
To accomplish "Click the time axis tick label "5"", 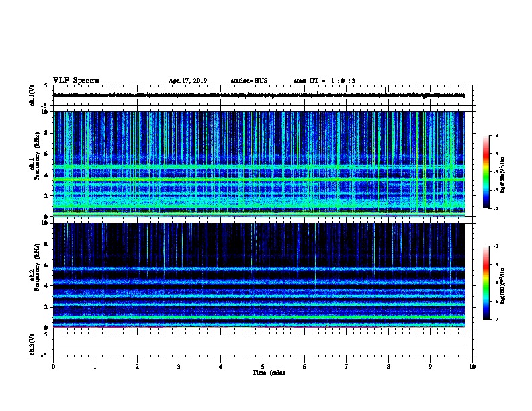I will click(x=263, y=367).
